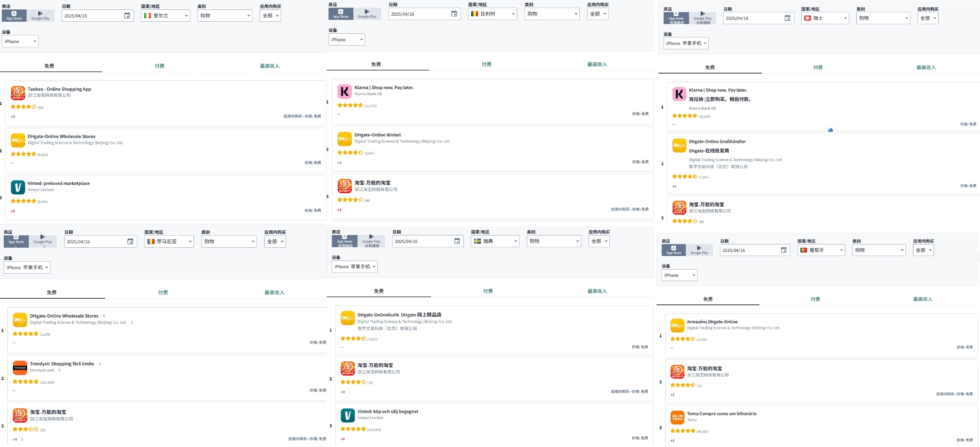
Task: Open Vinted: köp och sälj begagnat title
Action: pos(388,412)
